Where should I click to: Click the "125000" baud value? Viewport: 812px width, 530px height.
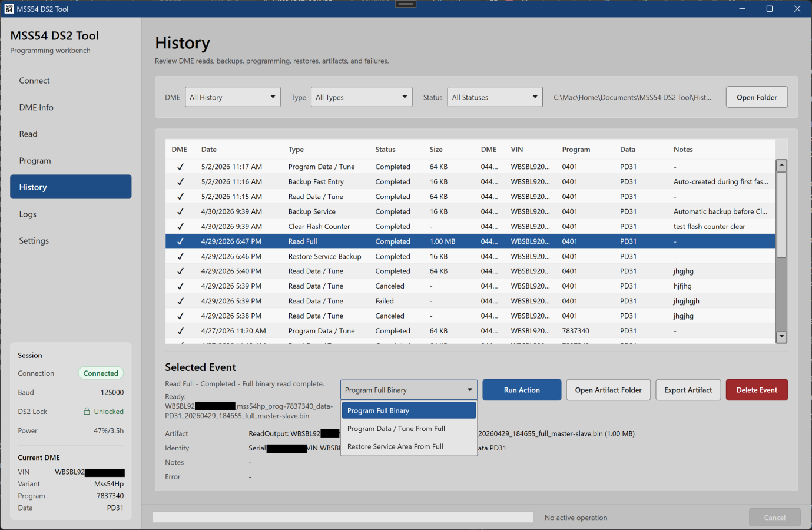112,393
